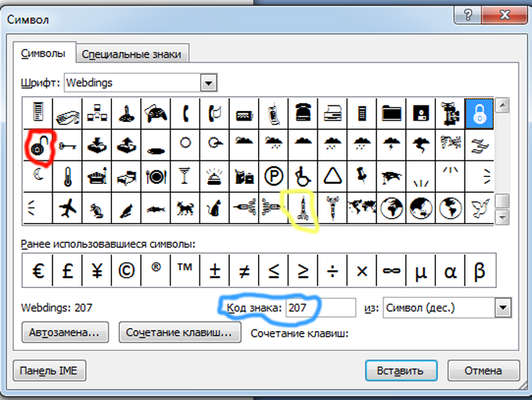Close the Символ dialog window

coord(505,15)
